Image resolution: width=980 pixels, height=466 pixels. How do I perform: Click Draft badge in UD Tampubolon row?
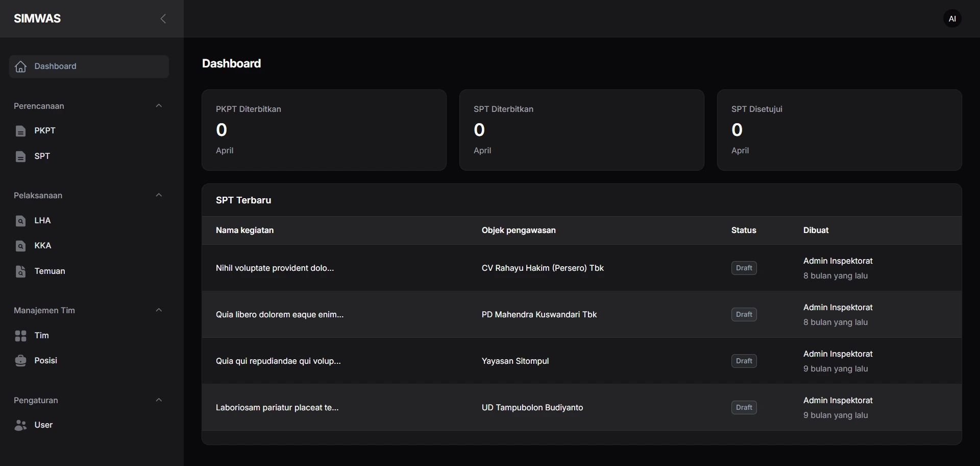click(x=744, y=408)
